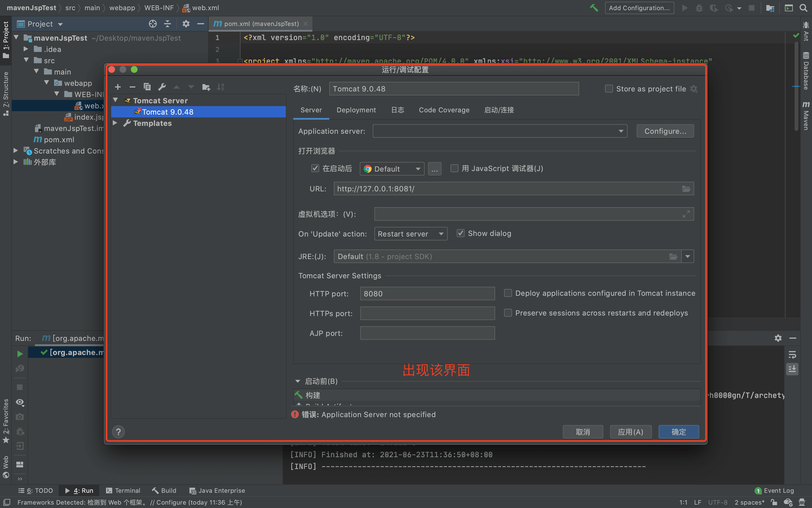Viewport: 812px width, 508px height.
Task: Add new configuration with plus icon
Action: tap(118, 87)
